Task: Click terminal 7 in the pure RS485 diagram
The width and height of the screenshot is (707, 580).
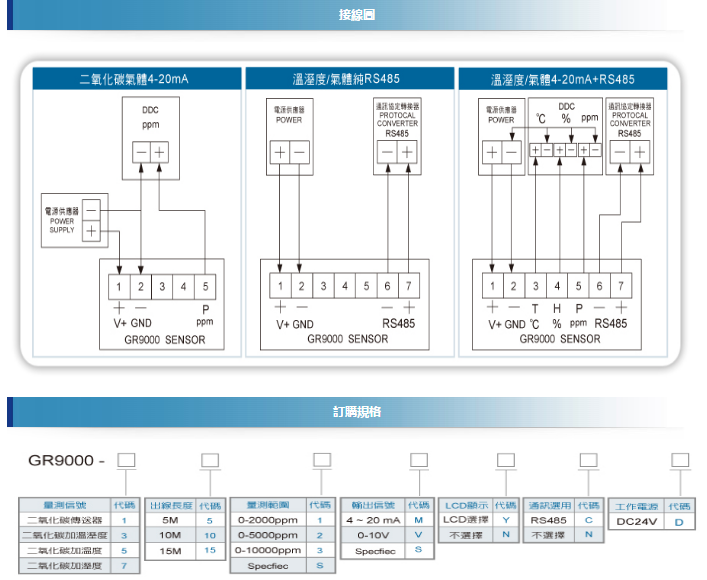Action: tap(409, 285)
